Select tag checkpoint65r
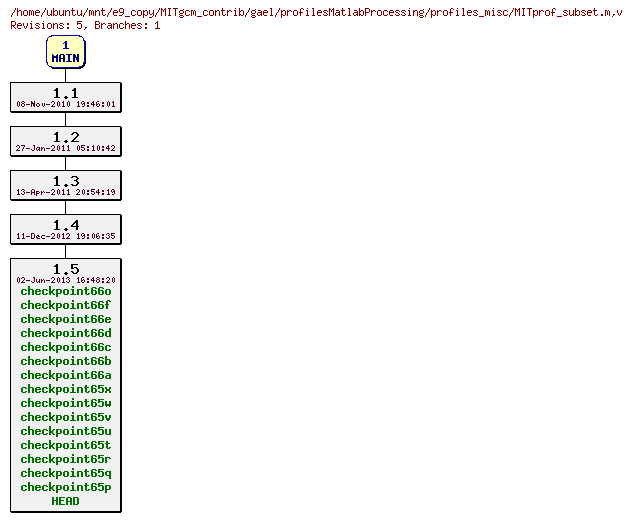632x521 pixels. point(66,459)
